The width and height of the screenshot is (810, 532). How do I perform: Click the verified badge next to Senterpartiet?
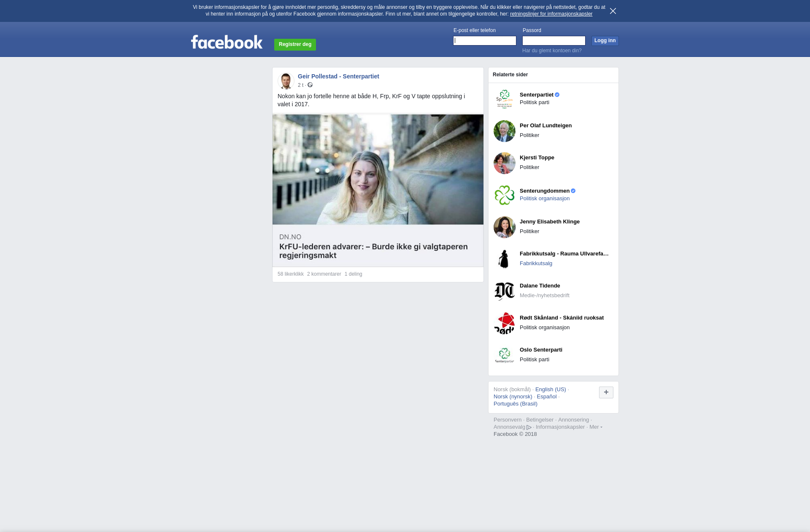coord(557,95)
